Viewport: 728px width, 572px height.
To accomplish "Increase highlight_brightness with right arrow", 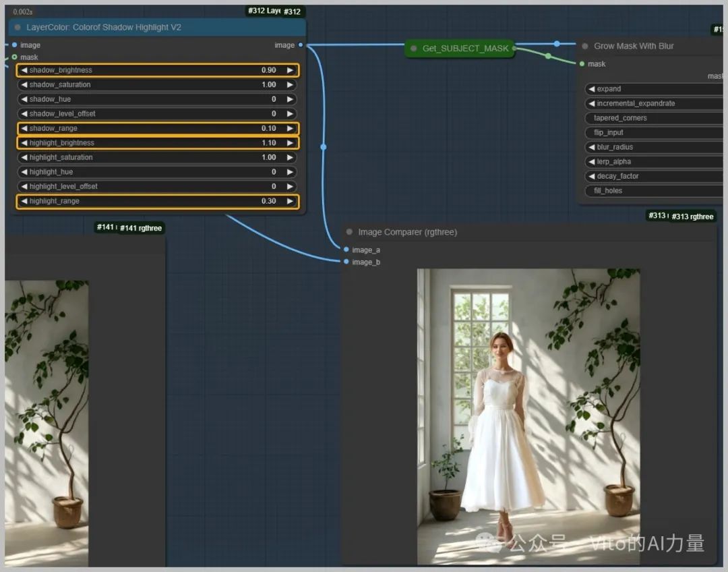I will point(290,142).
